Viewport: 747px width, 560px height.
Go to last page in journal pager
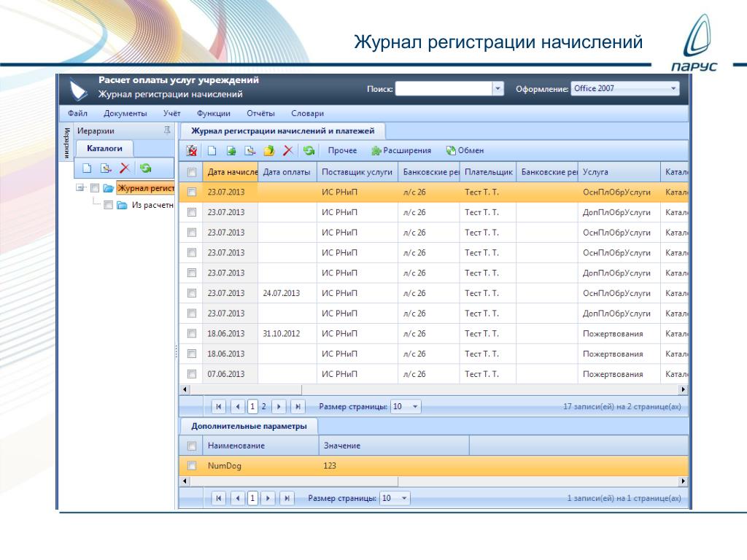point(298,406)
